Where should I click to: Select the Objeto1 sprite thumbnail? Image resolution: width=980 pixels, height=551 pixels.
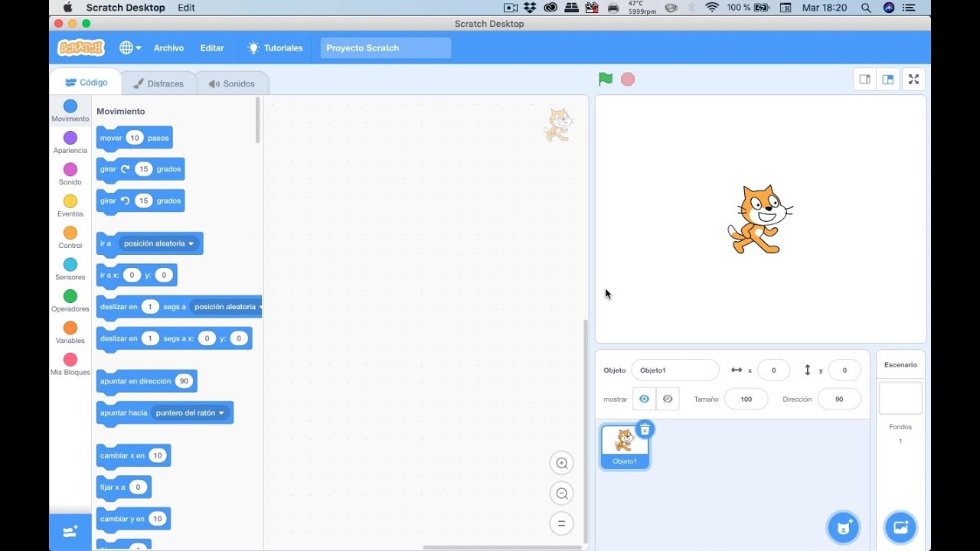pyautogui.click(x=625, y=447)
